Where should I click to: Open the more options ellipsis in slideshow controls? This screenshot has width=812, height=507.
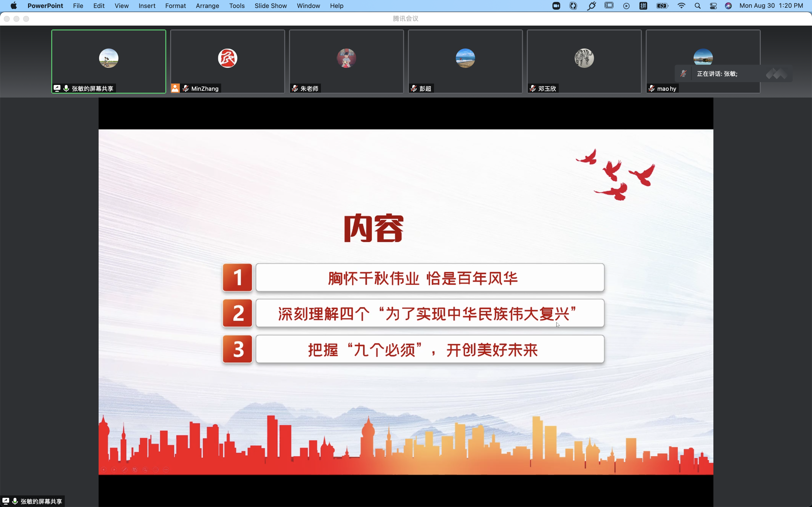click(x=166, y=470)
